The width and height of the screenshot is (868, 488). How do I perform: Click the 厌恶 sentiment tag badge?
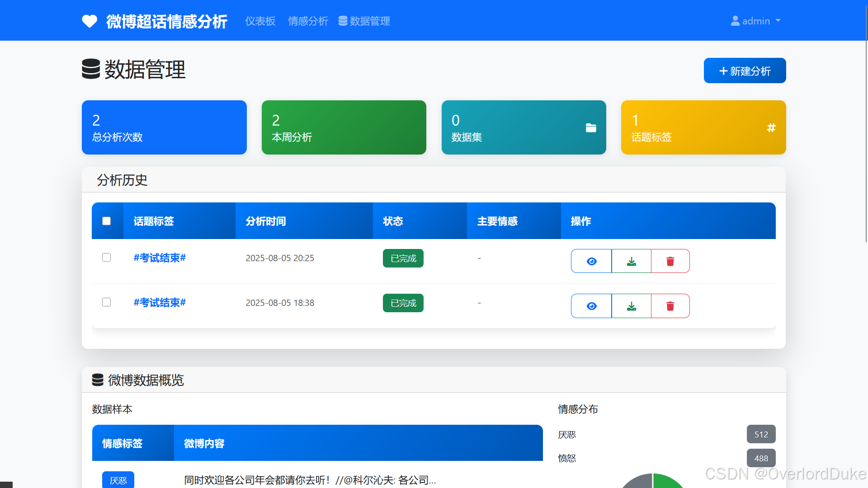(x=118, y=480)
